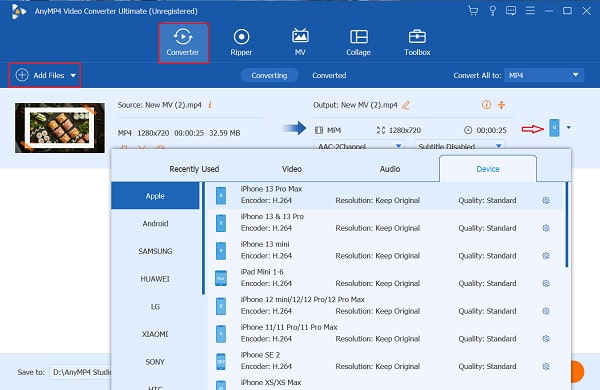Image resolution: width=600 pixels, height=390 pixels.
Task: Open the MV maker
Action: [300, 42]
